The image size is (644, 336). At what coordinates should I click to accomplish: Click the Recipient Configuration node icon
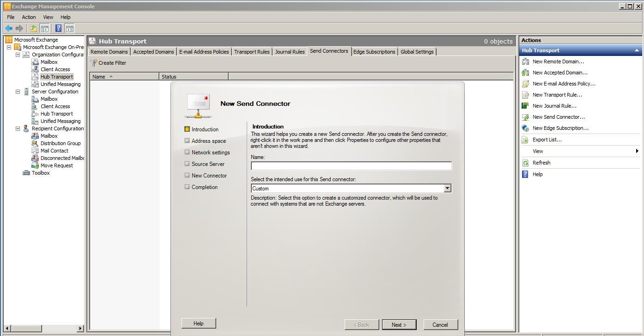coord(26,128)
